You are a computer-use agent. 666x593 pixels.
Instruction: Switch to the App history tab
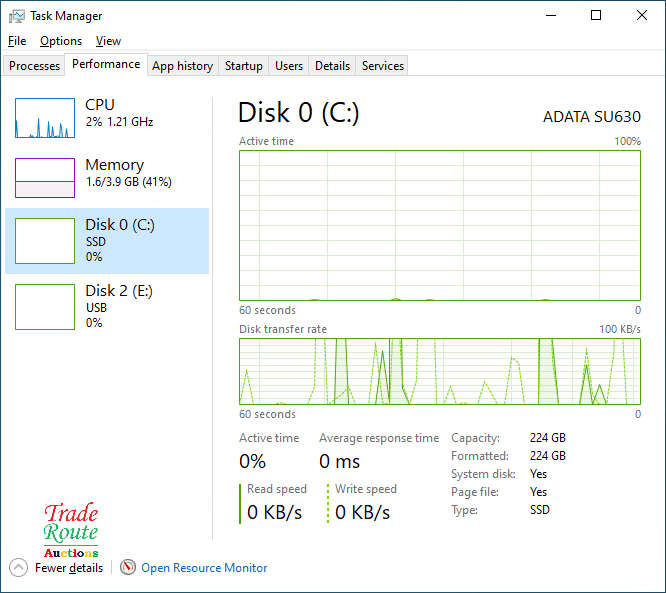(x=182, y=66)
